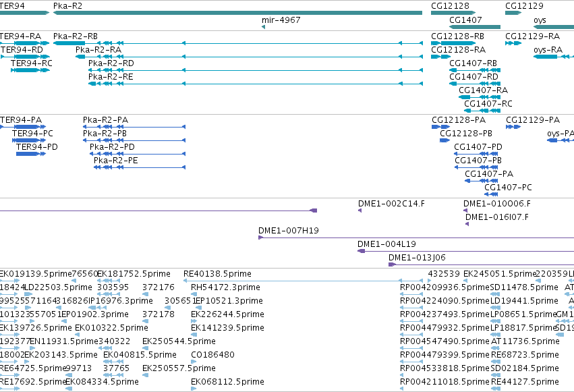
Task: Click CG12128-PB protein label
Action: [466, 134]
